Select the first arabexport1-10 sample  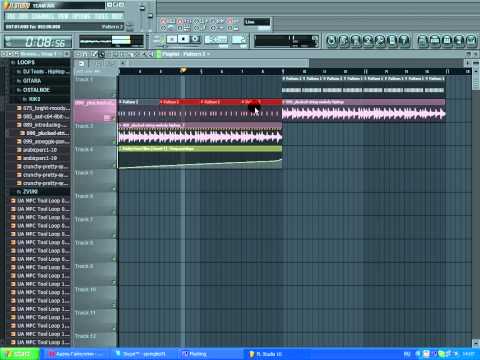(x=40, y=150)
